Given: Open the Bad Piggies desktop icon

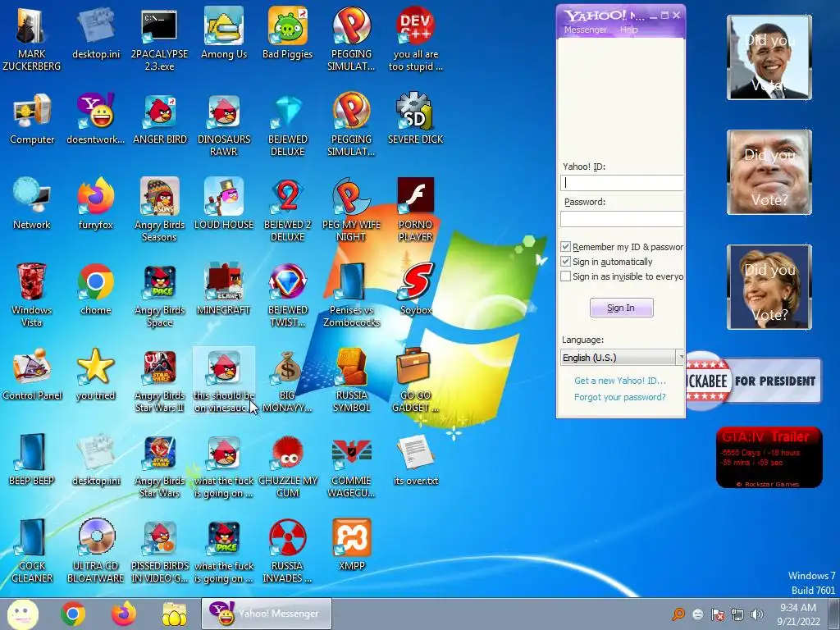Looking at the screenshot, I should (x=288, y=33).
